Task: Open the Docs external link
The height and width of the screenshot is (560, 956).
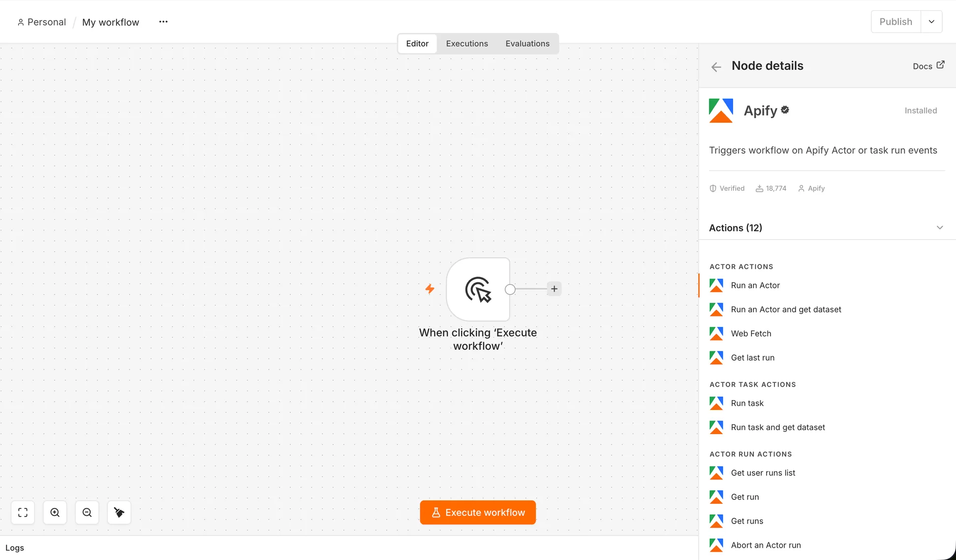Action: pyautogui.click(x=928, y=65)
